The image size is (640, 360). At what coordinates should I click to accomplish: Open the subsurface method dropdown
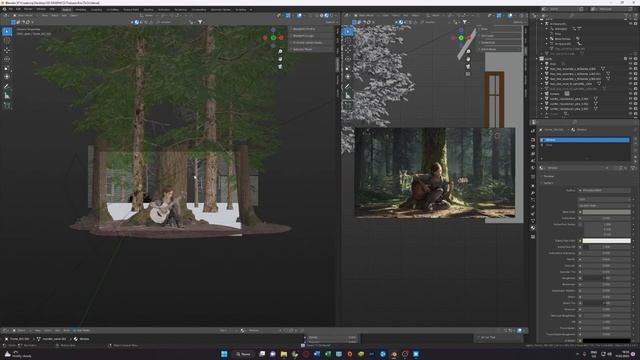(x=604, y=205)
